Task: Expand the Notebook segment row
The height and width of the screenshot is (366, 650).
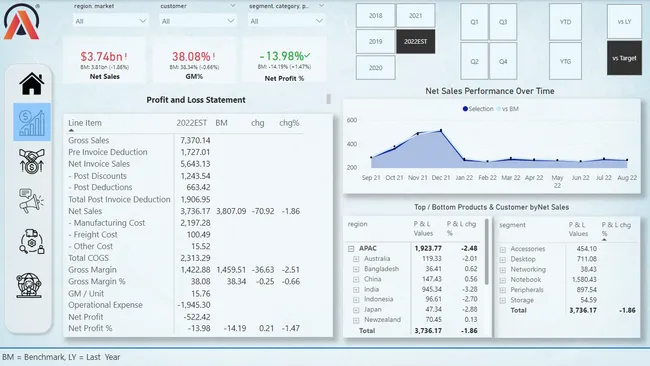Action: pyautogui.click(x=503, y=280)
